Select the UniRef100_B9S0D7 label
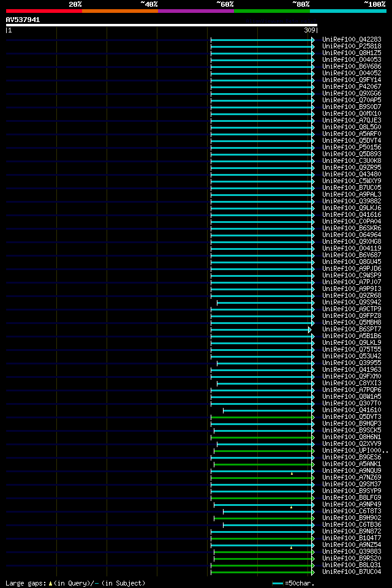This screenshot has height=588, width=392. 352,107
